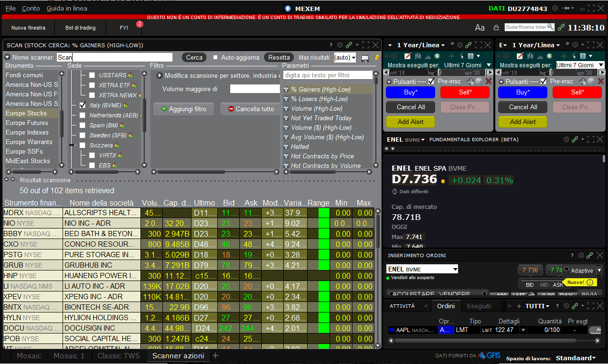Image resolution: width=608 pixels, height=364 pixels.
Task: Click Add Alert button in right chart panel
Action: tap(523, 122)
